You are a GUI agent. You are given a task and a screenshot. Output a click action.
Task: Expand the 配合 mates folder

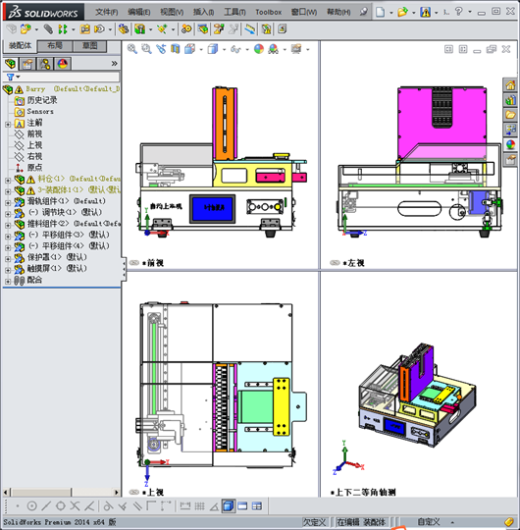click(8, 281)
